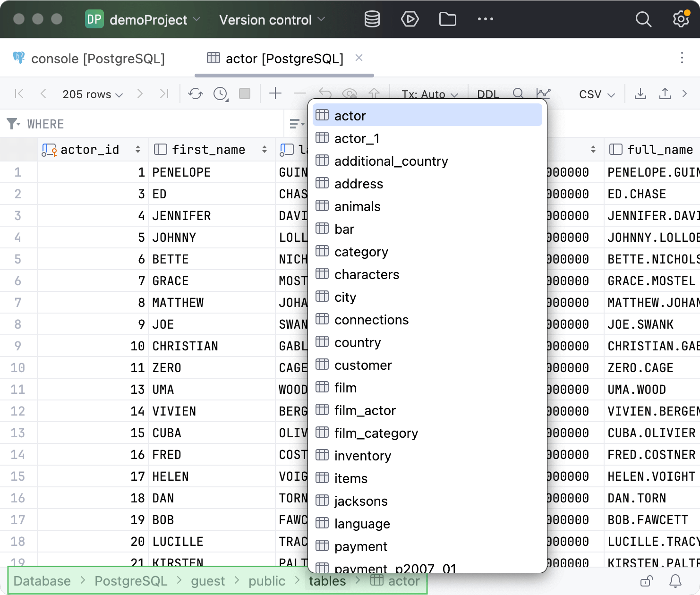The image size is (700, 595).
Task: Select film_actor from the tables popup
Action: [365, 410]
